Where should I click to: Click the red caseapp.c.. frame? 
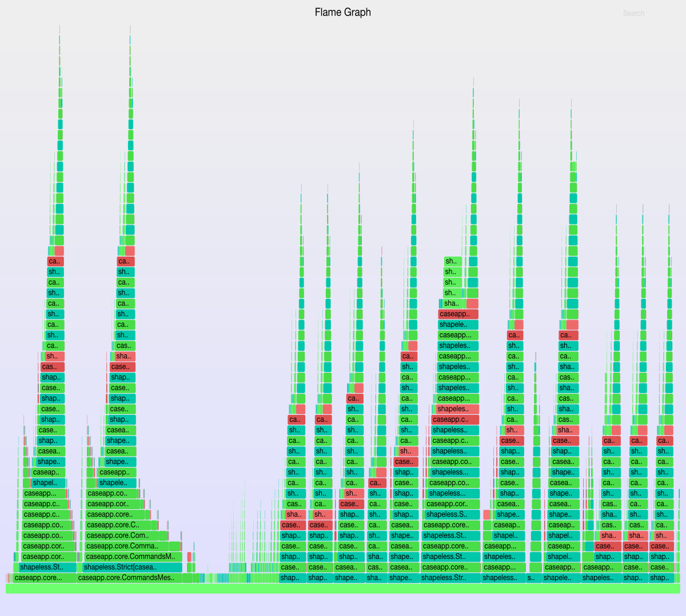(x=455, y=419)
